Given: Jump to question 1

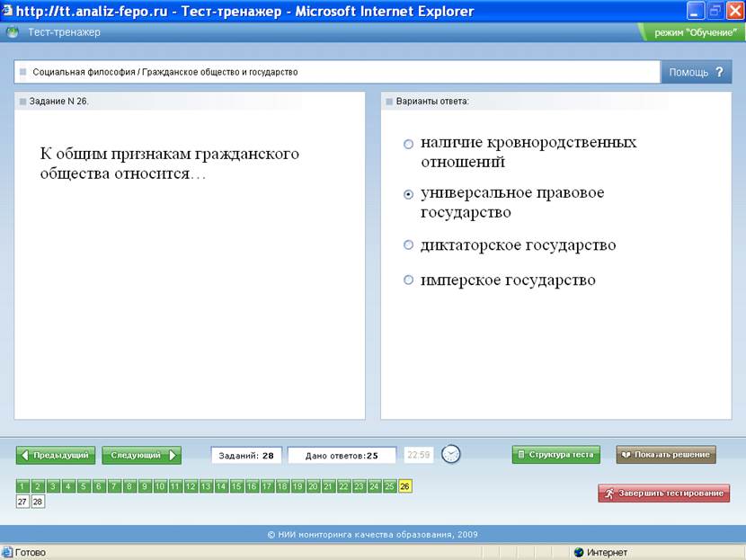Looking at the screenshot, I should pos(22,486).
